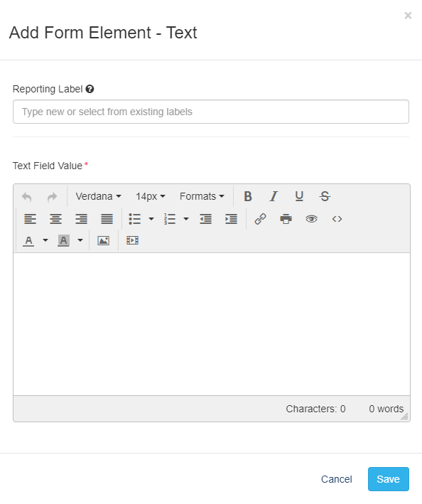Increase indent of the text

[x=231, y=219]
